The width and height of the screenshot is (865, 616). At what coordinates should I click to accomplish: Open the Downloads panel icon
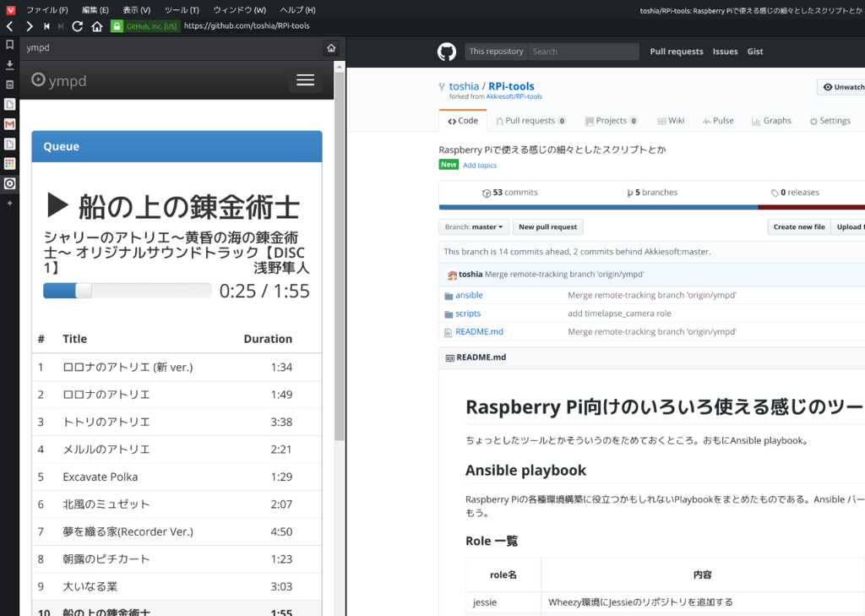tap(9, 64)
